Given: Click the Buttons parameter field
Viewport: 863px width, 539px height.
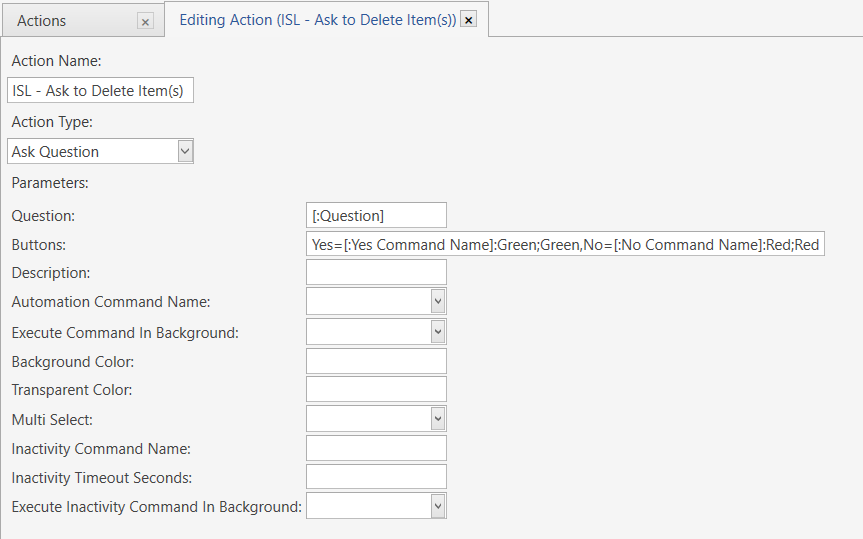Looking at the screenshot, I should coord(565,244).
